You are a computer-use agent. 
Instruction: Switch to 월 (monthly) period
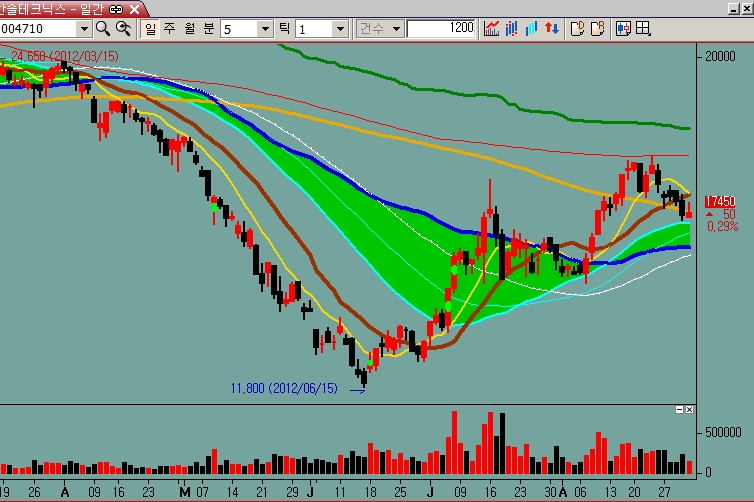[188, 28]
